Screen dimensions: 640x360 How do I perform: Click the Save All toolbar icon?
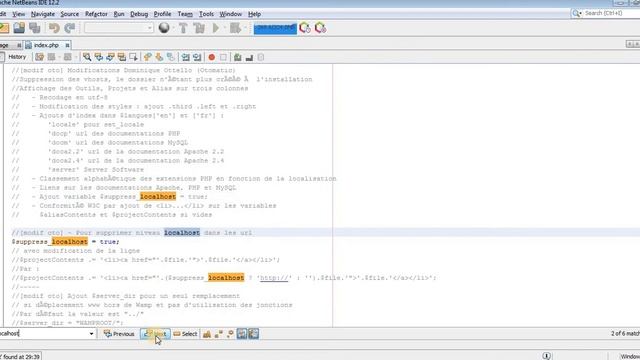(x=35, y=28)
